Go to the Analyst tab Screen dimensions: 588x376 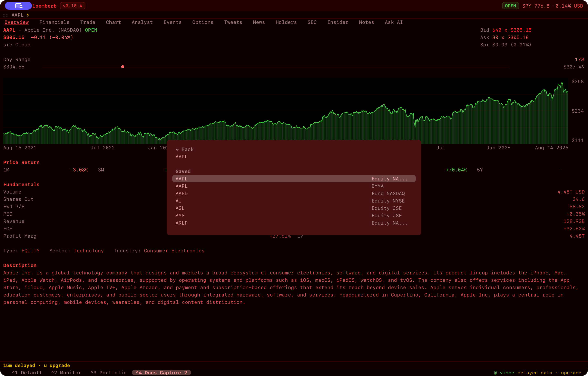[142, 22]
